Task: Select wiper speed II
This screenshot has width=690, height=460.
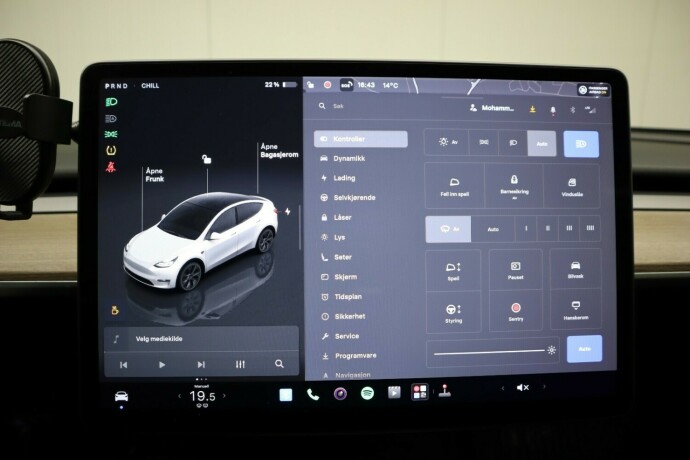Action: [547, 228]
